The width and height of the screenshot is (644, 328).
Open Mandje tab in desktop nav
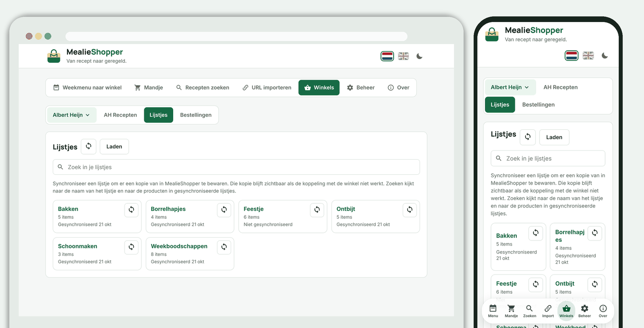148,88
